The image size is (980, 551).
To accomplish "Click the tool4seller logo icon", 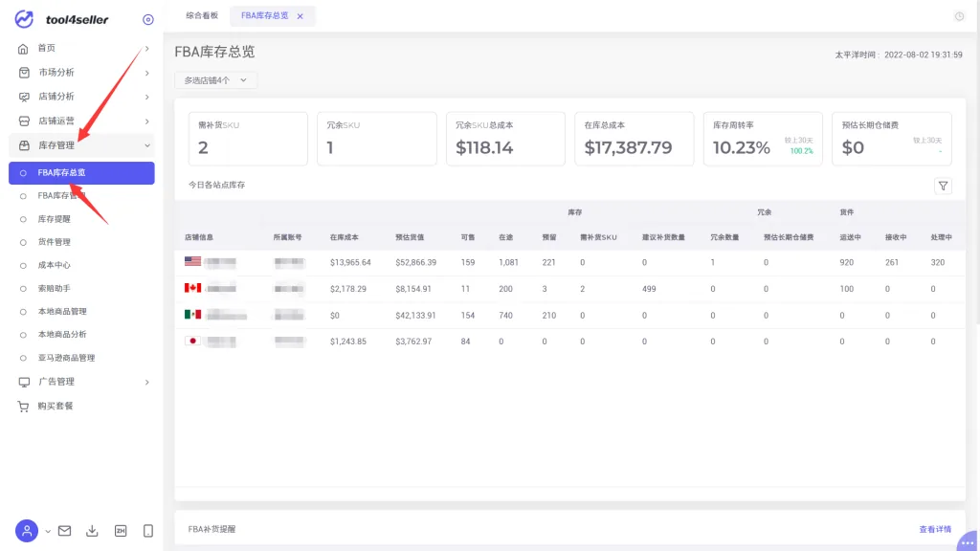I will click(x=24, y=19).
